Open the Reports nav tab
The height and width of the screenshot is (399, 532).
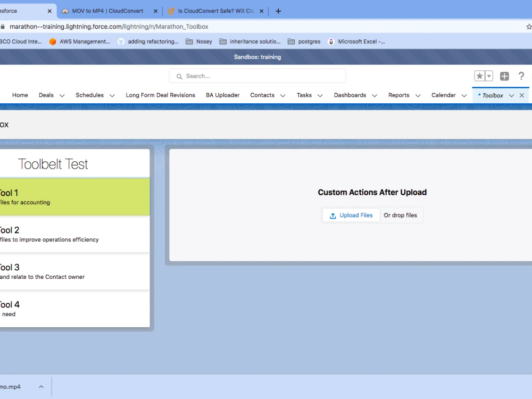point(398,95)
